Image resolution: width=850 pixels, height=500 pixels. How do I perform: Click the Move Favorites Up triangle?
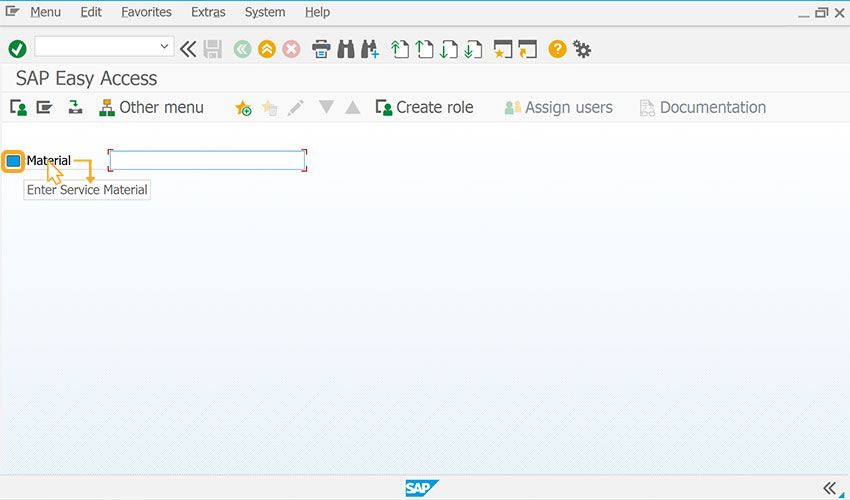coord(353,107)
